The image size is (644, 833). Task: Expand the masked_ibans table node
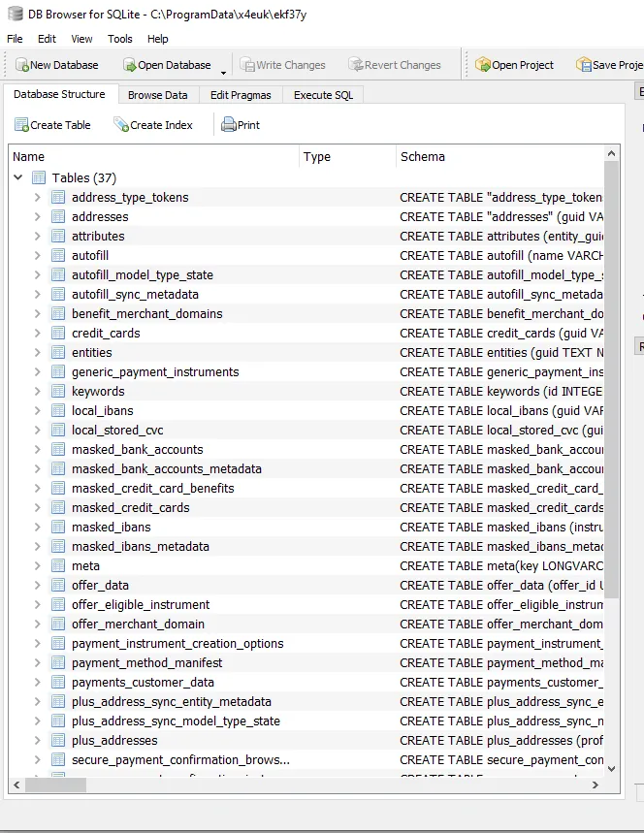click(38, 528)
